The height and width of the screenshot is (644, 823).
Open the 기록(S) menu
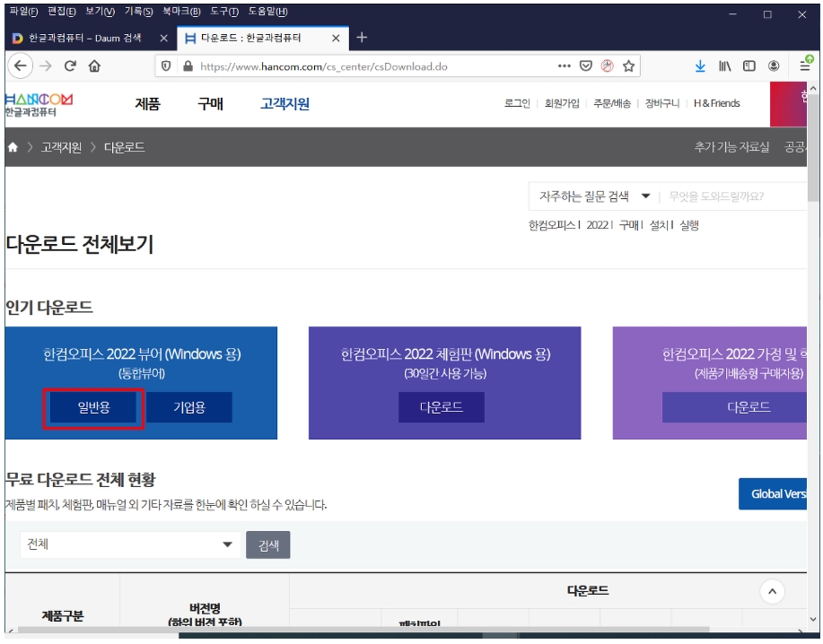tap(138, 12)
